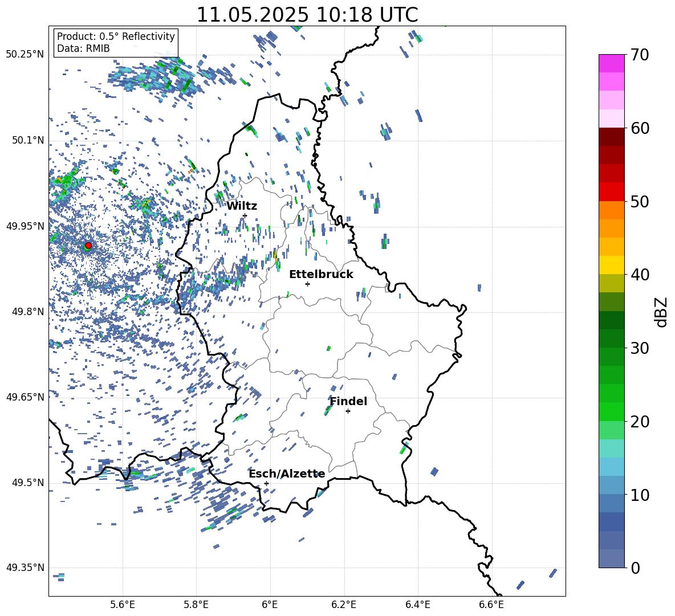Click the Esch/Alzette city label

(x=287, y=474)
